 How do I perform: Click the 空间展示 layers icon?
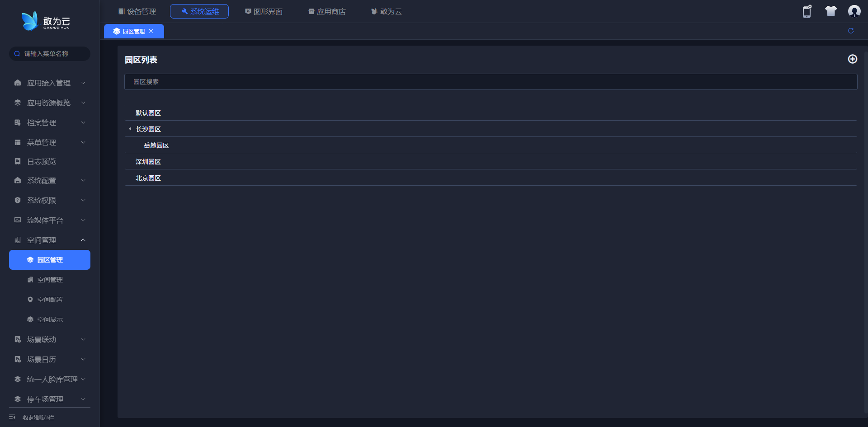(x=30, y=319)
